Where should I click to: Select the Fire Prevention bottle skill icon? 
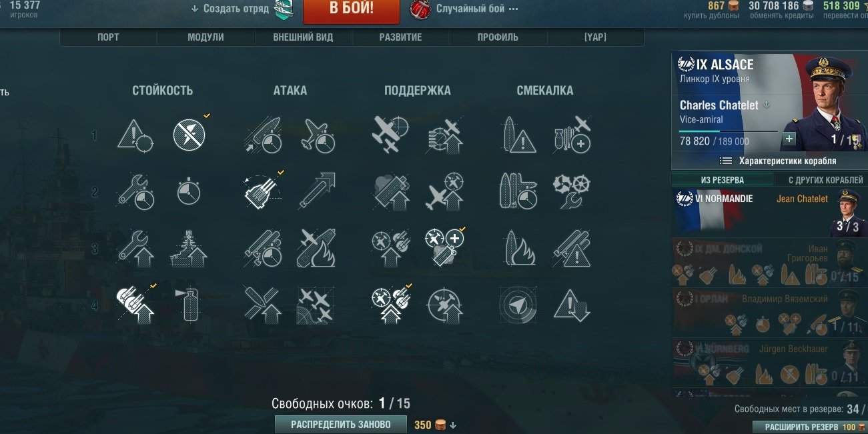[190, 305]
